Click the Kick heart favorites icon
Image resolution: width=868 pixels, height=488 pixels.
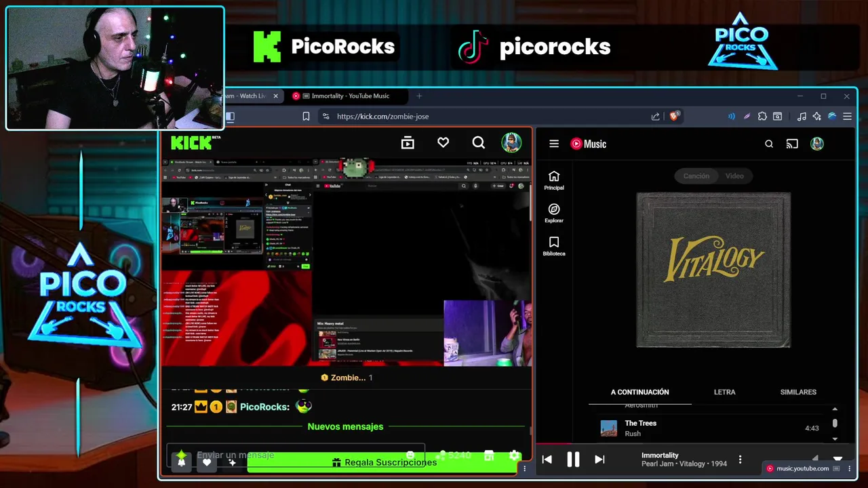tap(443, 142)
